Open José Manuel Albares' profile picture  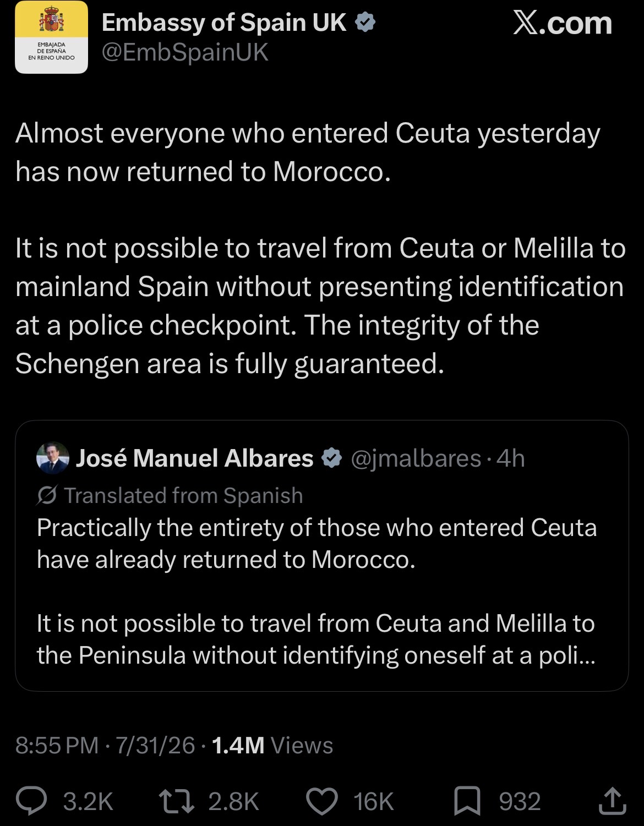click(53, 458)
